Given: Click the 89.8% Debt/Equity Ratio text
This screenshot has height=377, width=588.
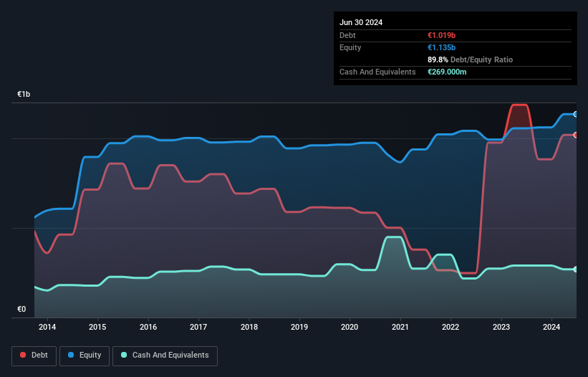Looking at the screenshot, I should pos(470,59).
